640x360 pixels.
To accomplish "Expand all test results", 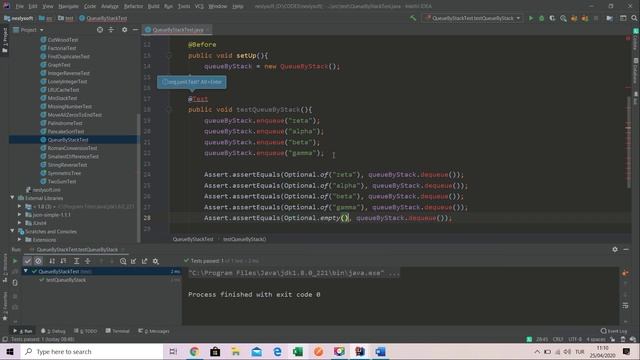I will pyautogui.click(x=76, y=261).
